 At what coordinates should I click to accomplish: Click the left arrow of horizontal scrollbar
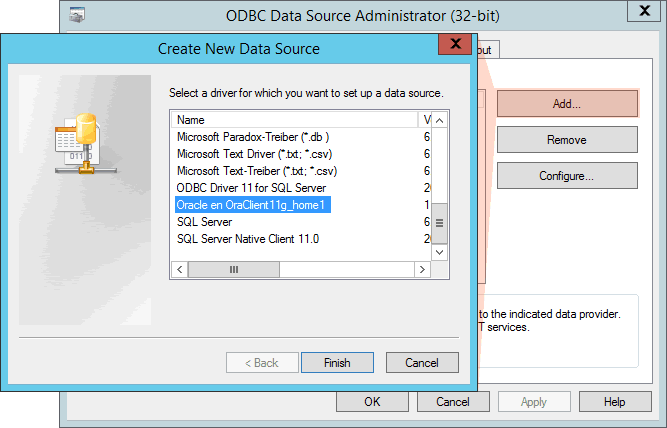180,269
